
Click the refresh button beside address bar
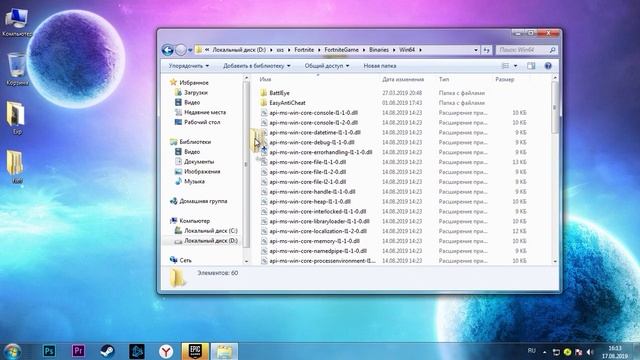coord(487,50)
